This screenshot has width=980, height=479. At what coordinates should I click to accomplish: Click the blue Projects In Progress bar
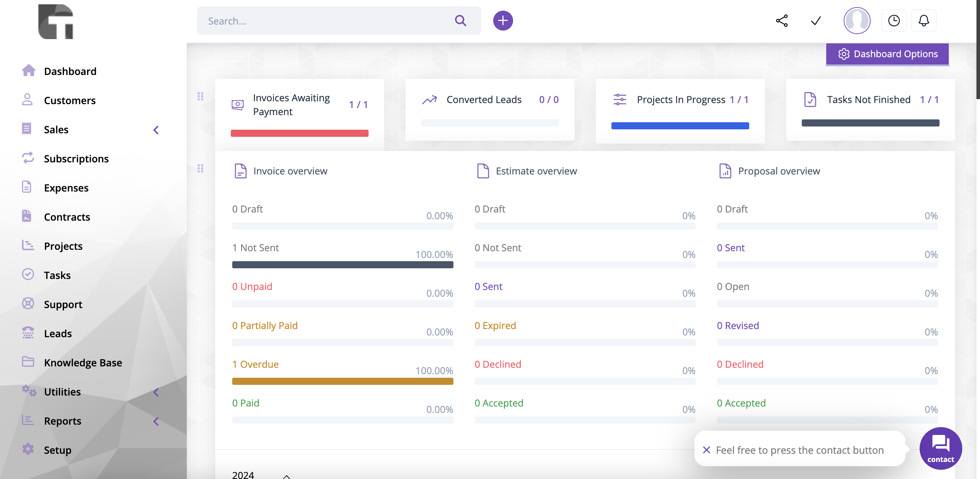[x=680, y=126]
